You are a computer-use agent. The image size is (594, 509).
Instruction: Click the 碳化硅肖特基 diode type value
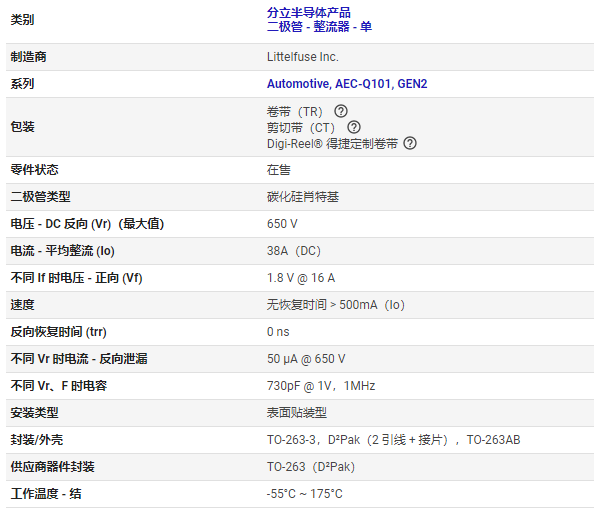[303, 197]
